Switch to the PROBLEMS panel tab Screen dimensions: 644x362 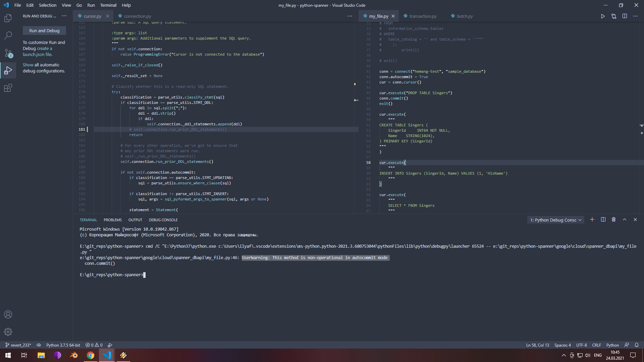[x=112, y=220]
